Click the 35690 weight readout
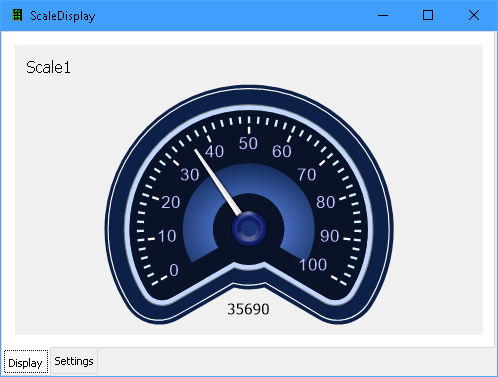498x377 pixels. click(x=248, y=309)
